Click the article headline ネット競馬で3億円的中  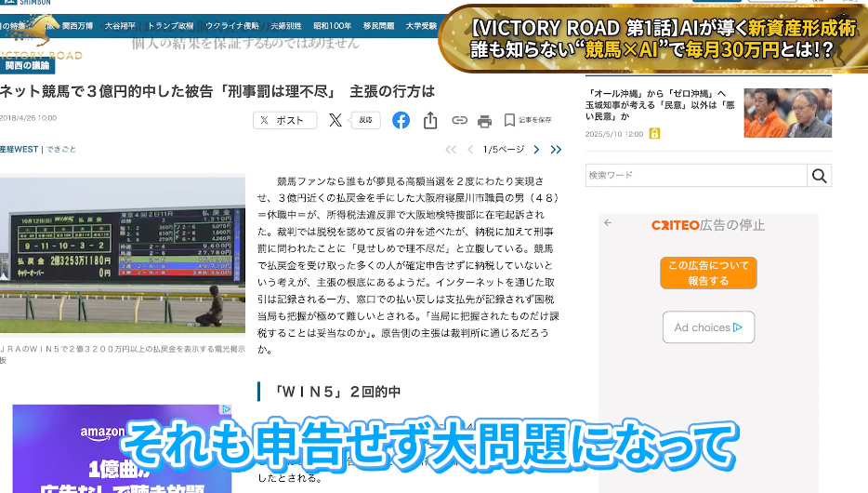tap(217, 91)
